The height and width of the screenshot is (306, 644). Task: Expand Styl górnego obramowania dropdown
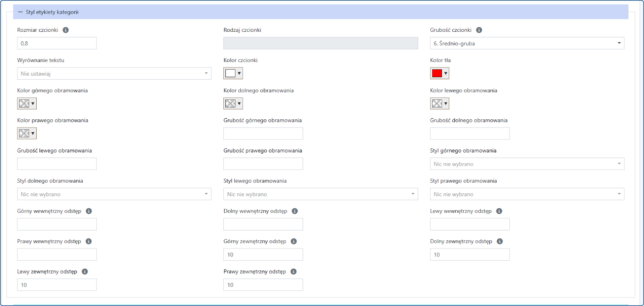tap(527, 164)
